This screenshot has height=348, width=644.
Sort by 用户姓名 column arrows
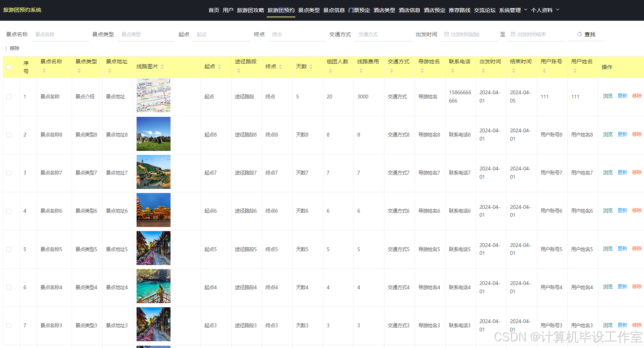pyautogui.click(x=575, y=71)
